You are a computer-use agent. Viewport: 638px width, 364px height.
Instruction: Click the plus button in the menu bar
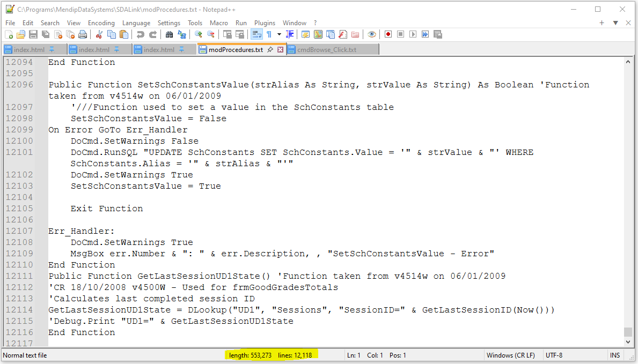(x=602, y=23)
